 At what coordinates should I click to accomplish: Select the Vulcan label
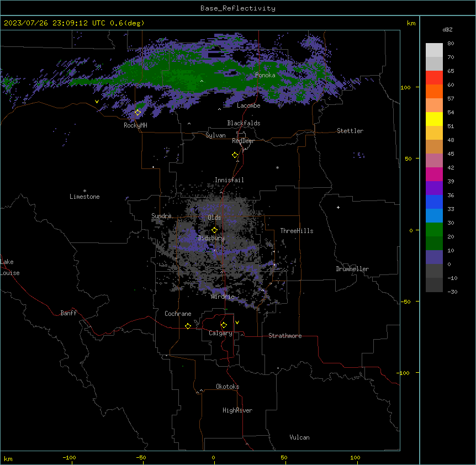299,437
